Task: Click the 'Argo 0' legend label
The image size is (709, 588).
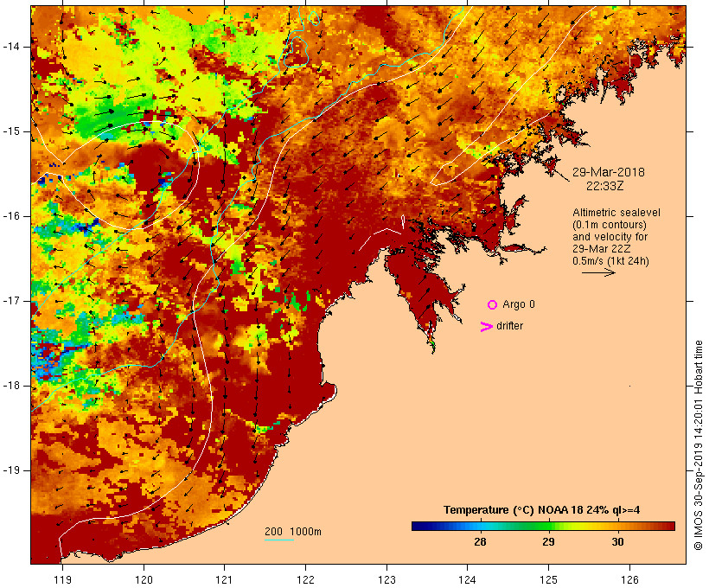Action: click(519, 304)
